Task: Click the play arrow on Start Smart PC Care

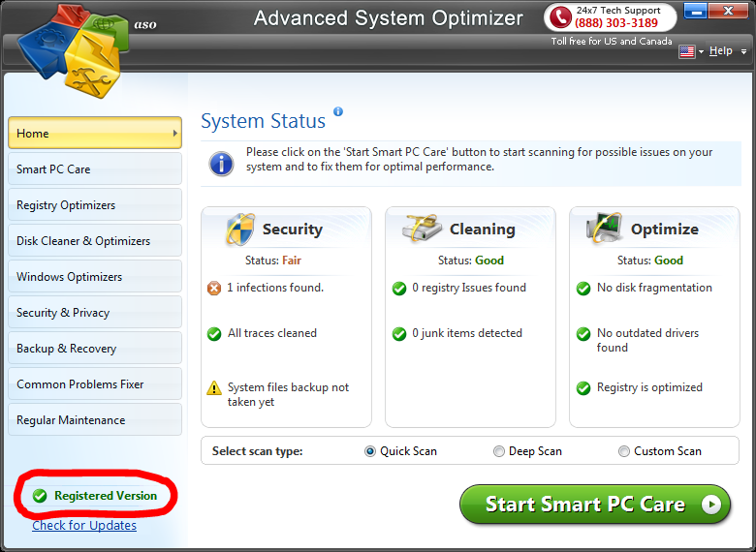Action: point(711,505)
